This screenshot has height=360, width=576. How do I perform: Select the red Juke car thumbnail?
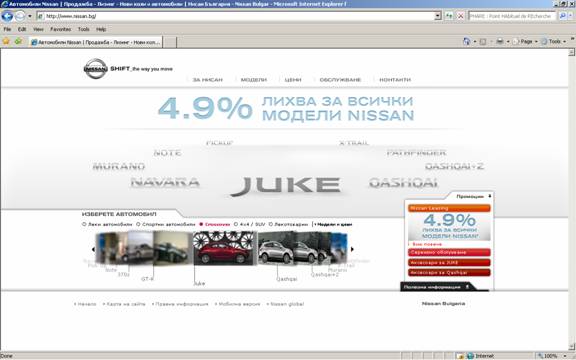coord(223,248)
